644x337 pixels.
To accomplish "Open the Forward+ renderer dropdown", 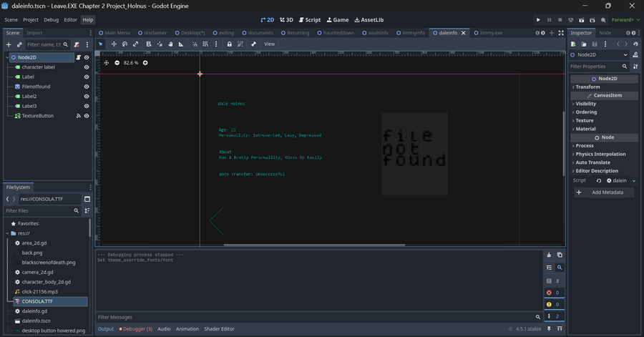I will (x=625, y=20).
